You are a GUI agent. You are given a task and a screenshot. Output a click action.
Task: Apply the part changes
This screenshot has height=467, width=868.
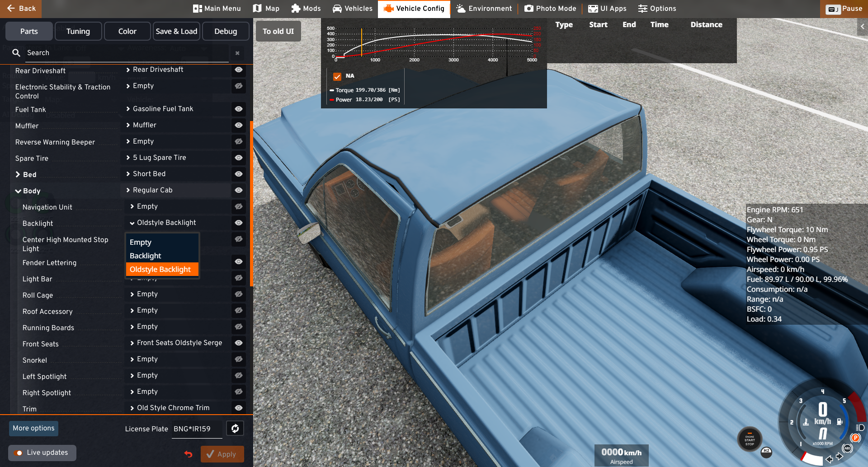(x=222, y=454)
